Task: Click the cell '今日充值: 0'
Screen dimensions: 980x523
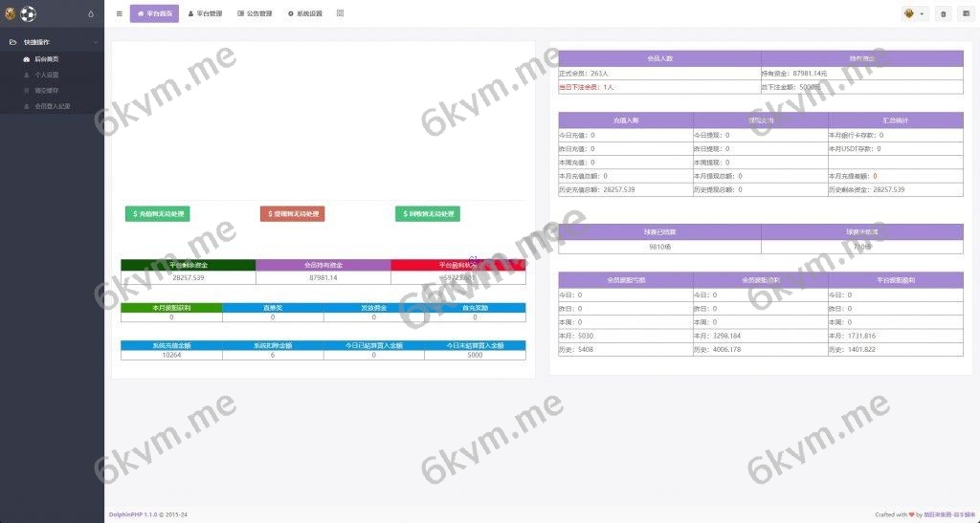Action: 626,136
